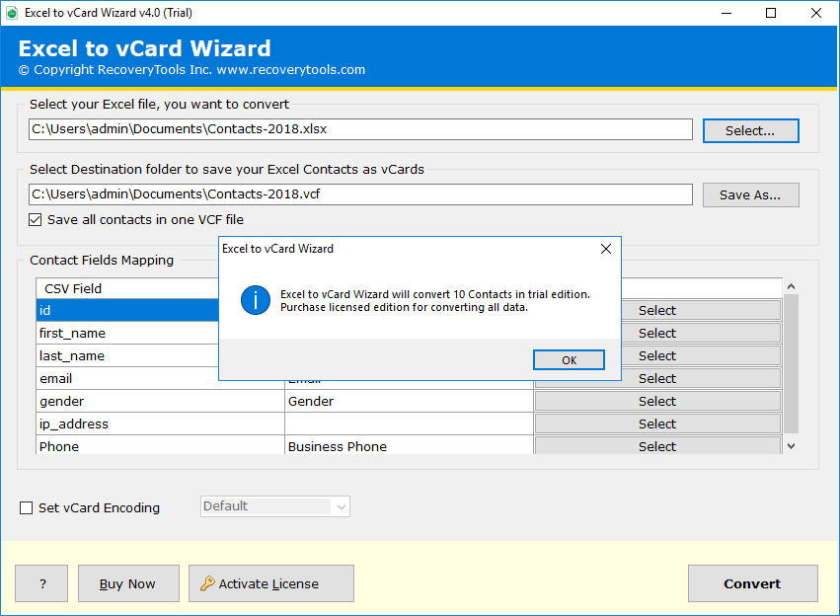Image resolution: width=840 pixels, height=616 pixels.
Task: Click Select button for ip_address row
Action: click(x=657, y=423)
